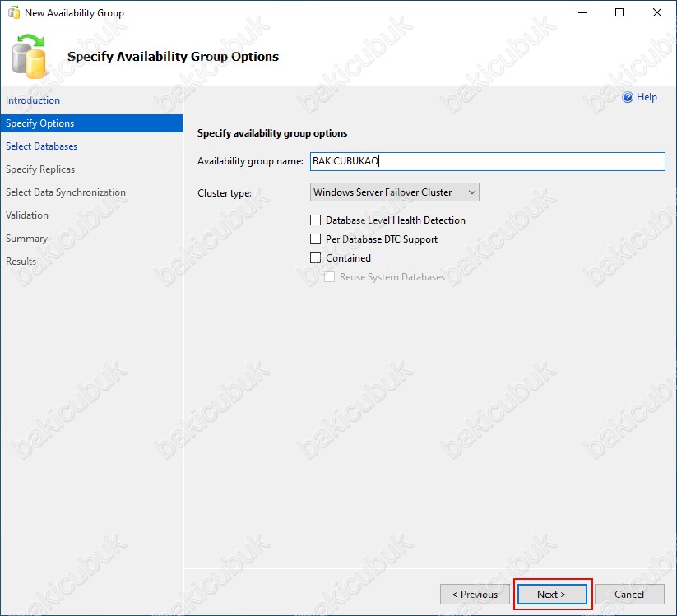Image resolution: width=677 pixels, height=616 pixels.
Task: Close the New Availability Group window
Action: coord(656,12)
